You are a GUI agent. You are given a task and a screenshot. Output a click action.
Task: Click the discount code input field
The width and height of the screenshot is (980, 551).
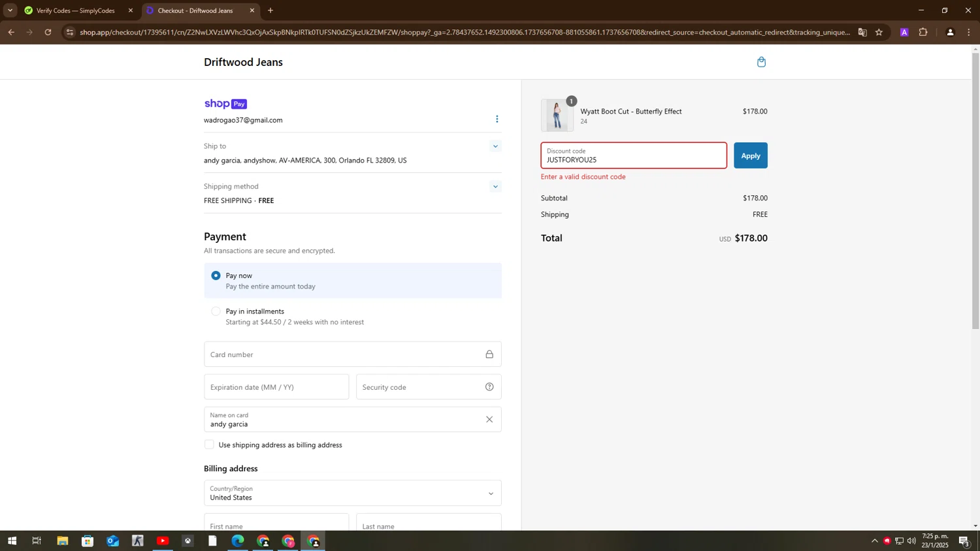634,155
